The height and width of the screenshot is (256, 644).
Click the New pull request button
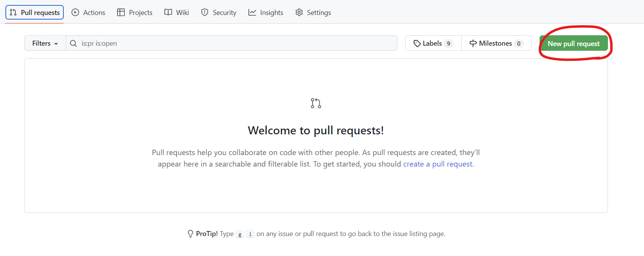[573, 43]
